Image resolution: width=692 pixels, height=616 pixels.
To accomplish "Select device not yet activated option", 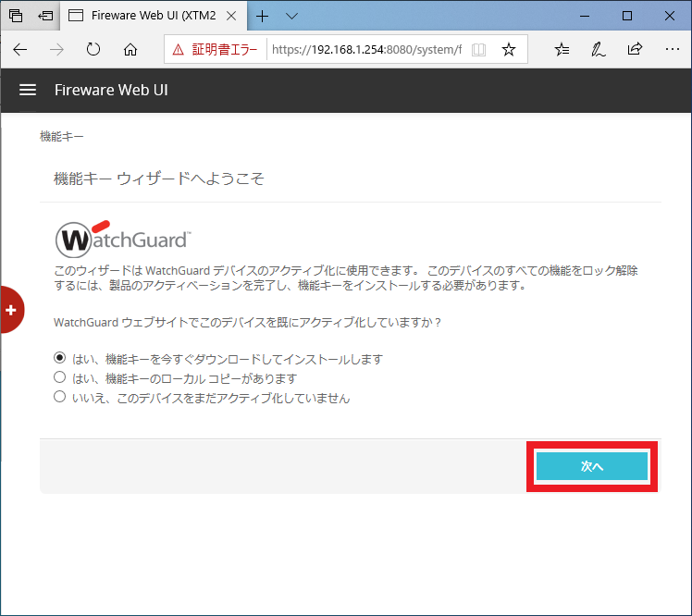I will [59, 396].
